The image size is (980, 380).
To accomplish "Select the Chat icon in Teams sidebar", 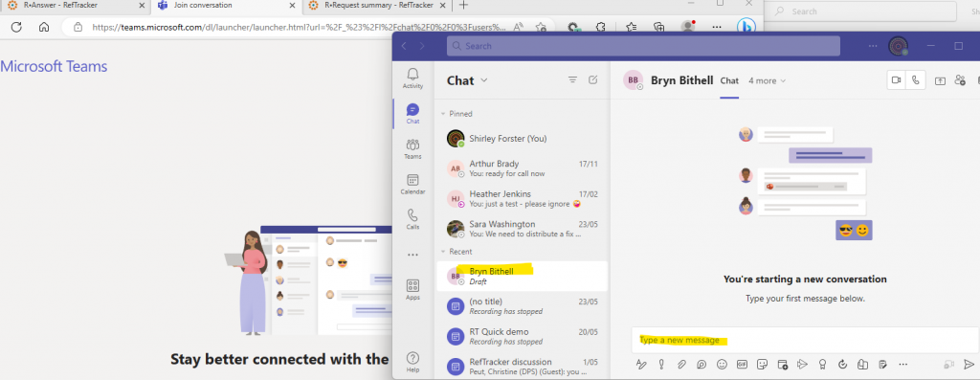I will [x=412, y=114].
